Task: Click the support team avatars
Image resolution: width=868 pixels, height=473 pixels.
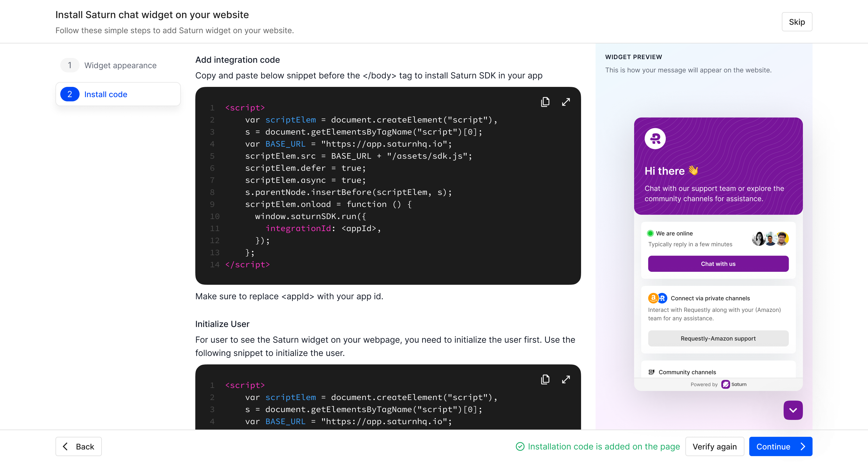Action: pos(770,239)
